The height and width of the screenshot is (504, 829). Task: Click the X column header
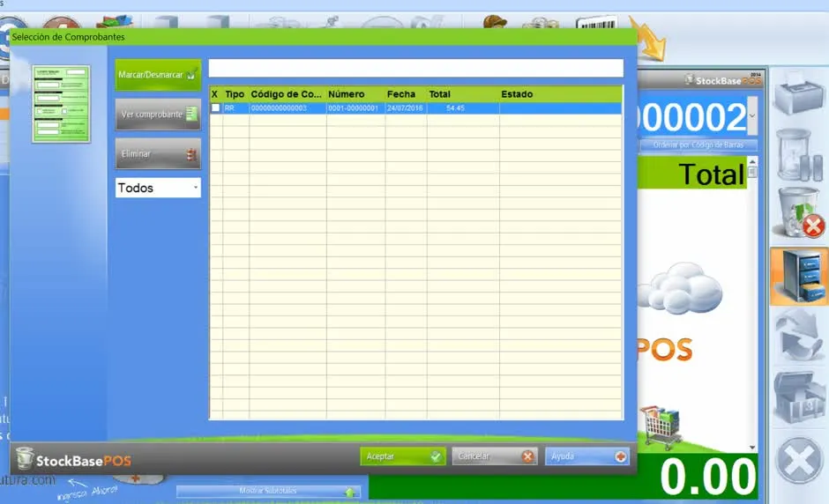(214, 94)
